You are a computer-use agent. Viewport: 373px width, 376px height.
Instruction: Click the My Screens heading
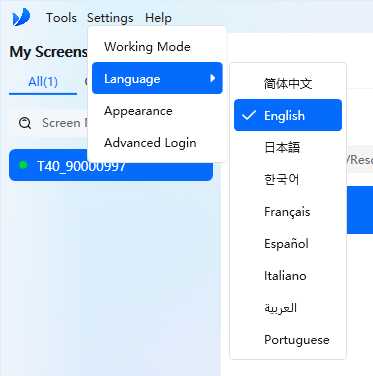point(49,52)
